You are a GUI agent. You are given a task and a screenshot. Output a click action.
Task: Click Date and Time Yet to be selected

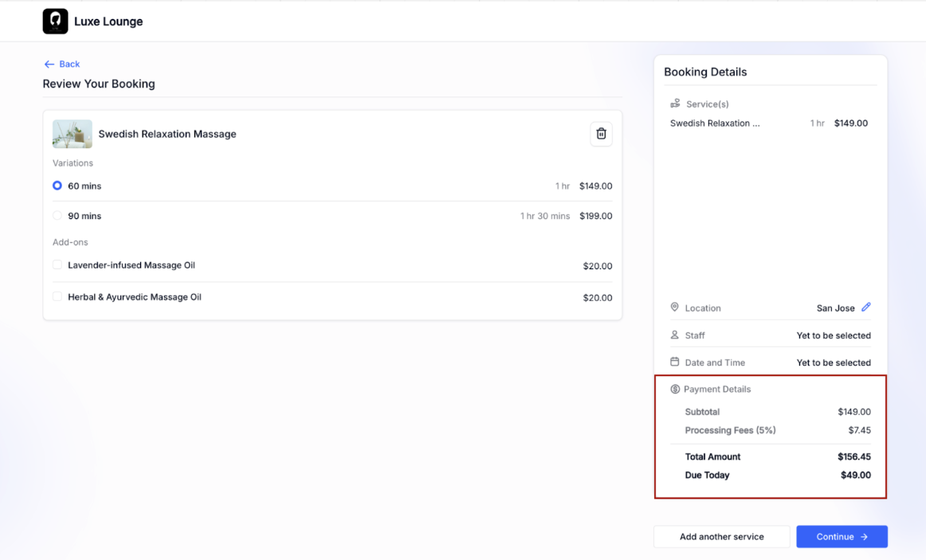point(833,362)
